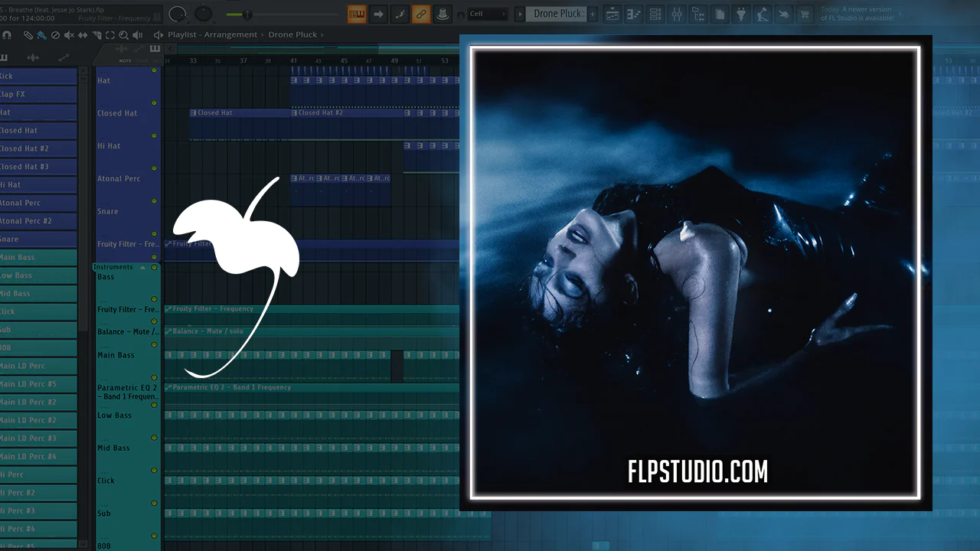The height and width of the screenshot is (551, 980).
Task: Select the Slip tool double-arrow icon
Action: click(x=83, y=35)
